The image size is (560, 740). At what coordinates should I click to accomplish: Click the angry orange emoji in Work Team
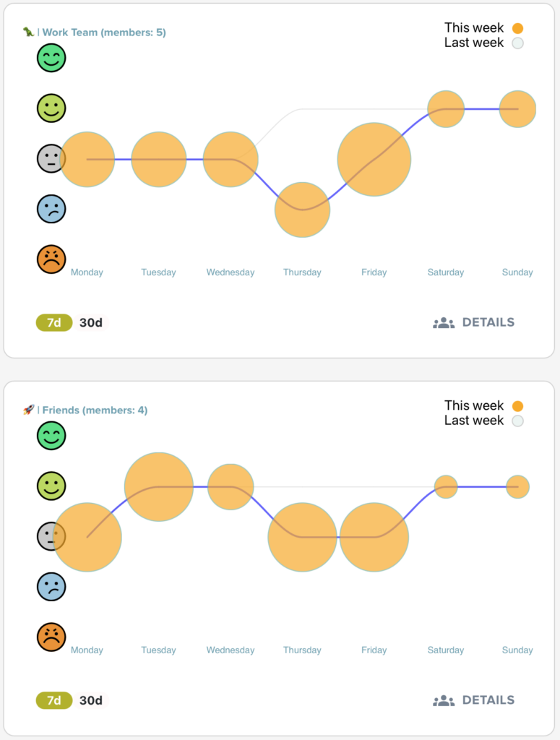click(x=51, y=259)
